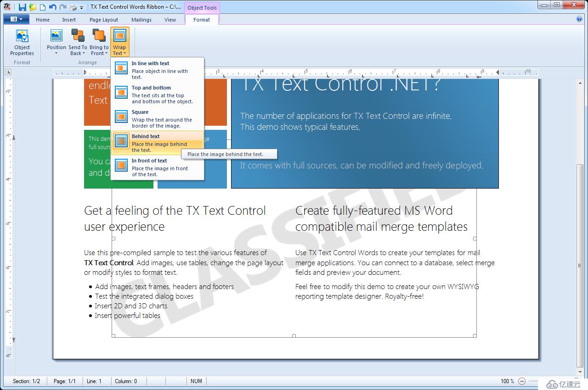
Task: Choose In line with text wrapping
Action: (x=158, y=70)
